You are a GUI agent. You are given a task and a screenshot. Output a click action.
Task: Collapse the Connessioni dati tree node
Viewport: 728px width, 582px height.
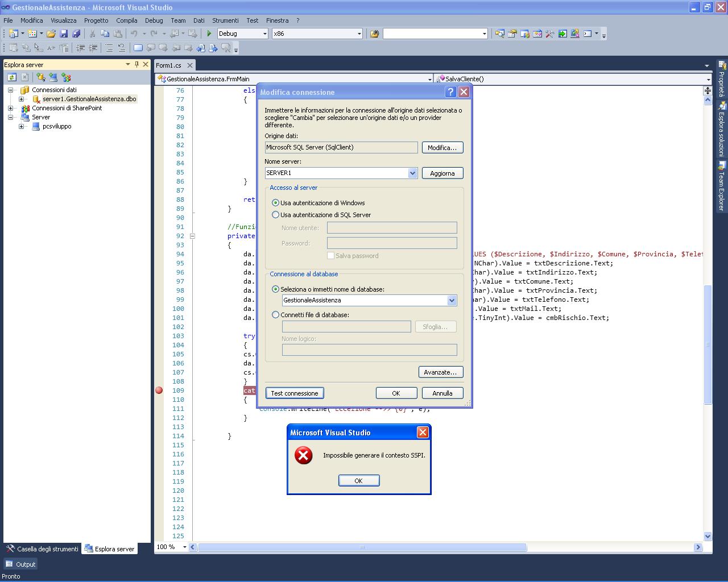(x=10, y=90)
